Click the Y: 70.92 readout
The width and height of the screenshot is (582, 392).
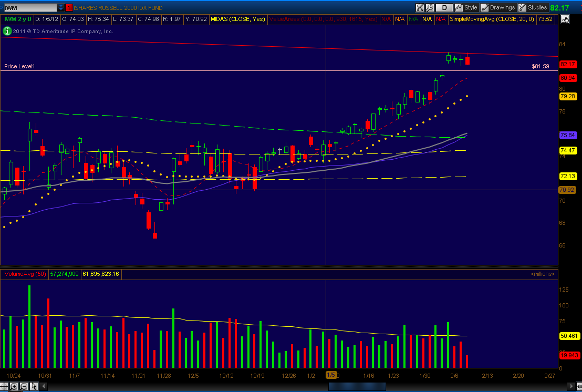point(196,19)
